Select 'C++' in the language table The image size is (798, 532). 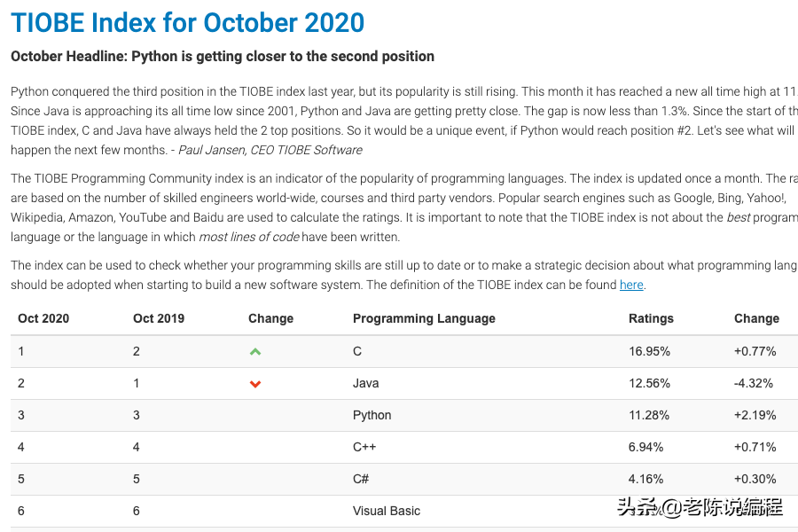(x=364, y=447)
